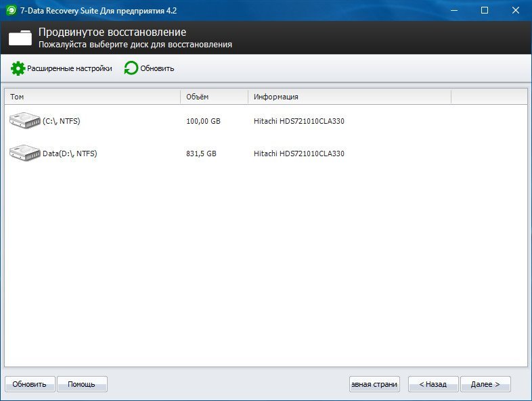The image size is (532, 401).
Task: Minimize the 7-Data Recovery window
Action: 454,11
